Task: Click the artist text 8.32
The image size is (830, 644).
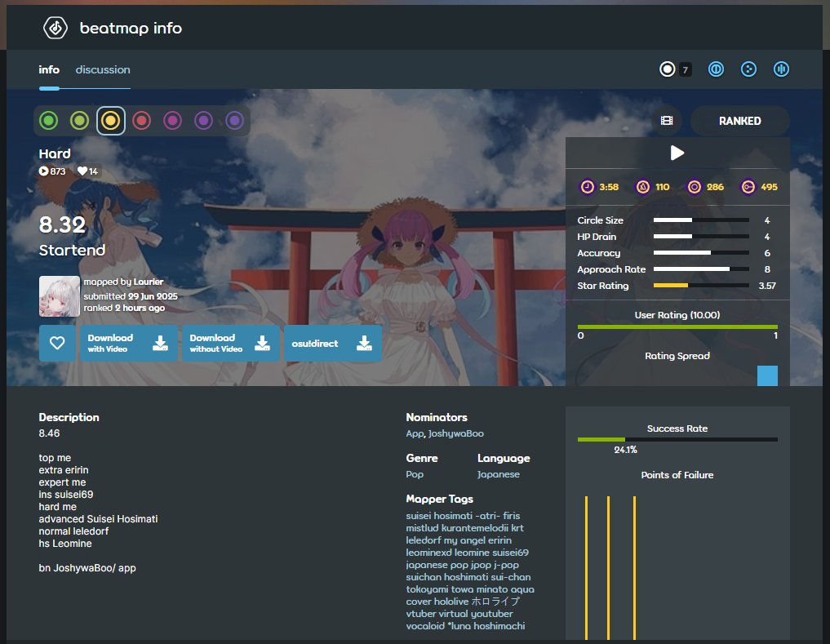Action: tap(62, 225)
